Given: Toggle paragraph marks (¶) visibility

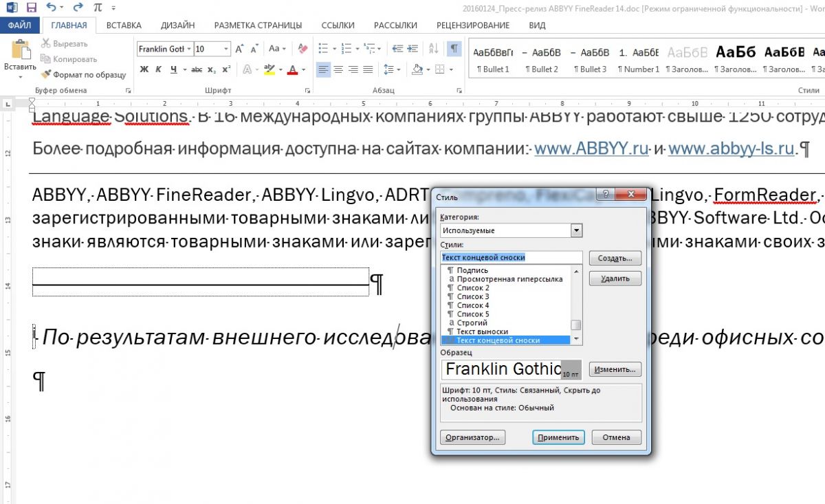Looking at the screenshot, I should click(454, 49).
